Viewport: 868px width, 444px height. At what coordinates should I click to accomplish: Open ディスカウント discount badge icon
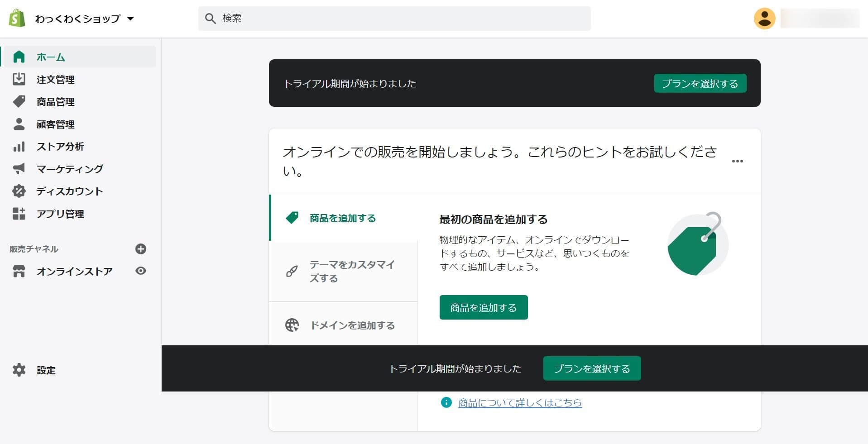pos(19,191)
